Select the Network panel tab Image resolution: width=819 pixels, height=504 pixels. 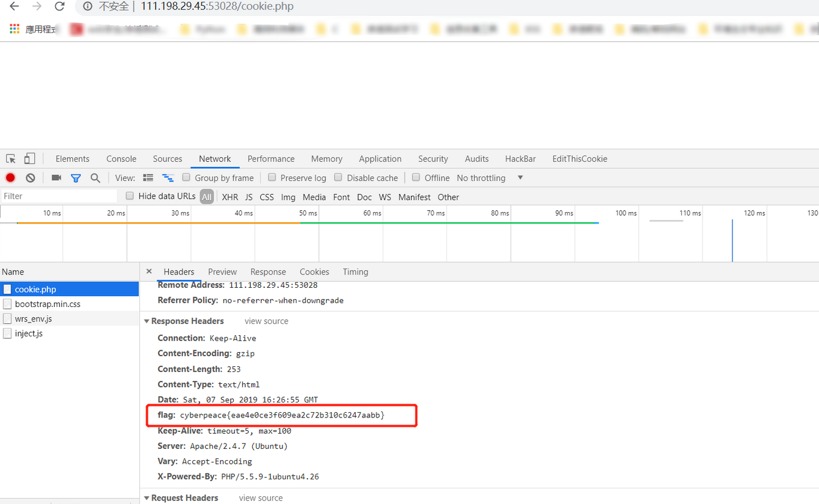click(215, 159)
